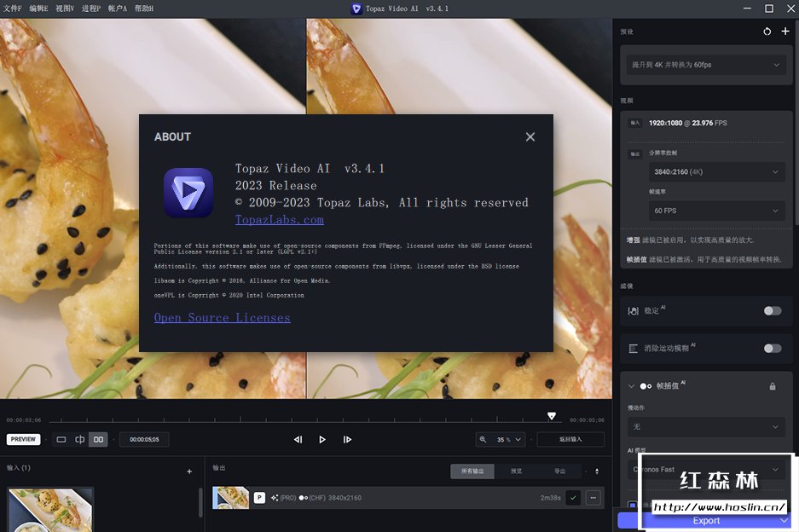
Task: Step back one frame
Action: coord(298,439)
